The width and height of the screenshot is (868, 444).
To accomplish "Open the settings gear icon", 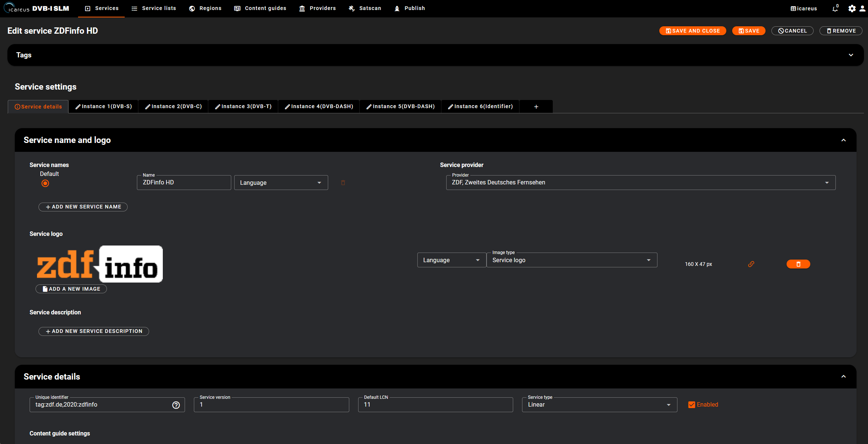I will click(x=852, y=9).
